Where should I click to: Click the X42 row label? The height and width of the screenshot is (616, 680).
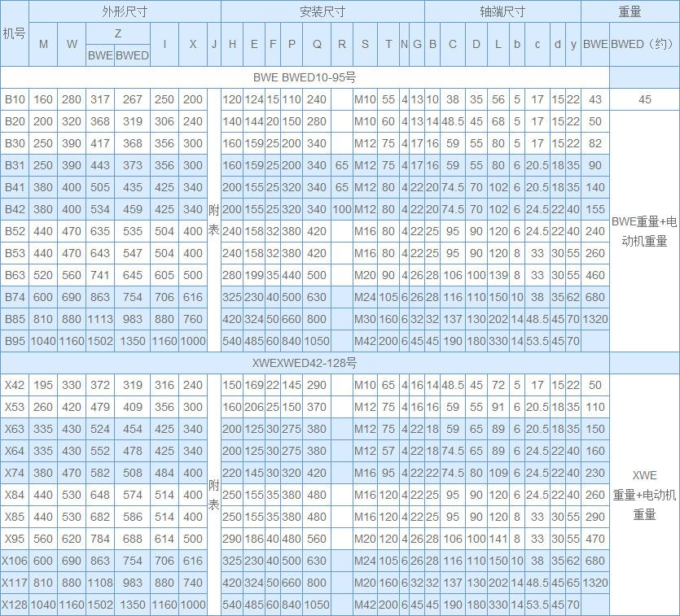pyautogui.click(x=15, y=385)
